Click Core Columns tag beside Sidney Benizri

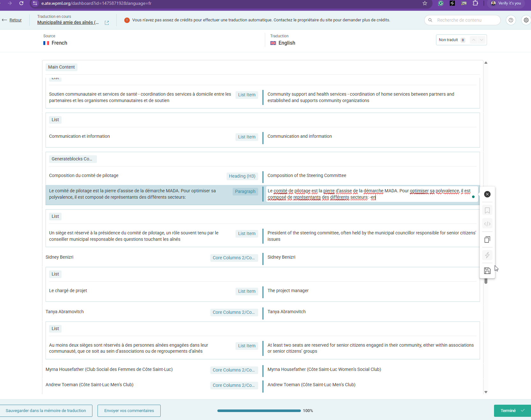(234, 258)
